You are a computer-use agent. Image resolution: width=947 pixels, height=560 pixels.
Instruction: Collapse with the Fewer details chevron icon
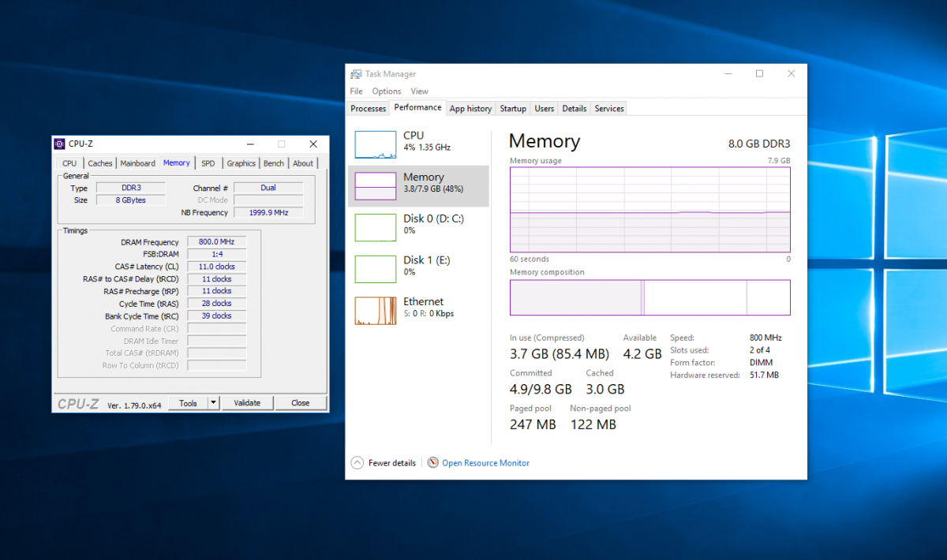click(357, 463)
